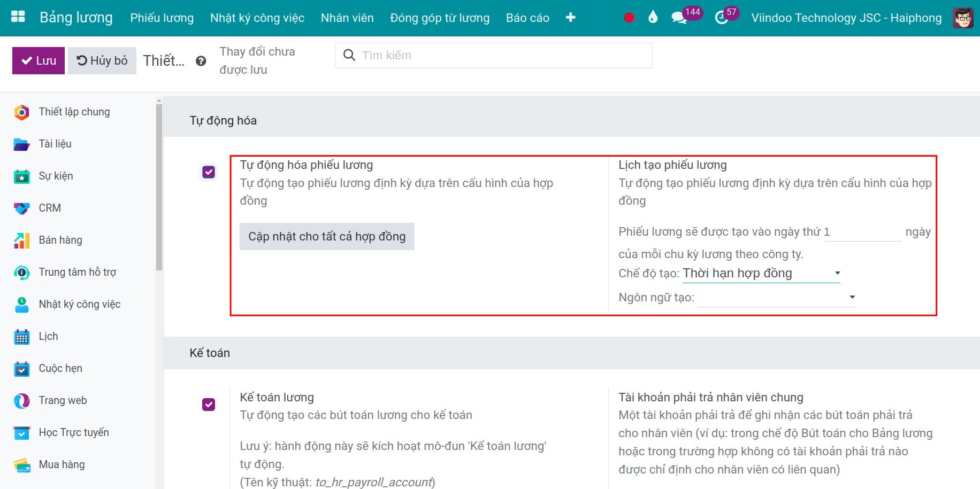Image resolution: width=980 pixels, height=489 pixels.
Task: Switch company via Viindoo Technology JSC - Haiphong
Action: point(846,18)
